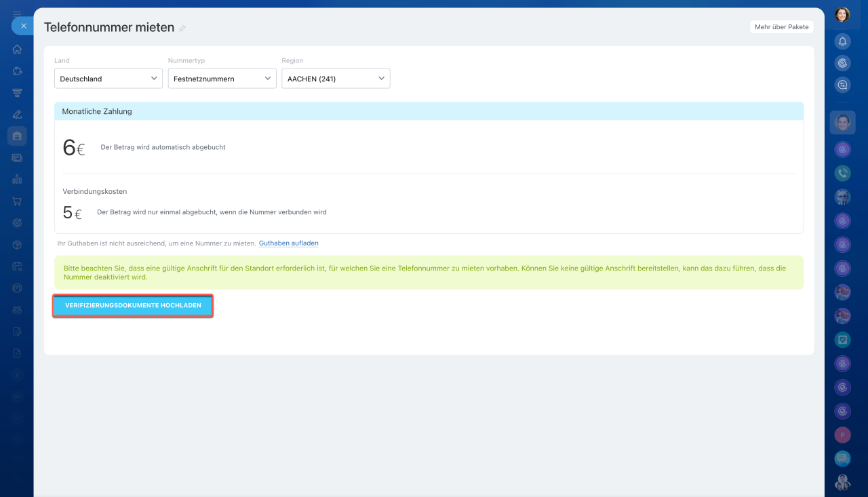Open the hamburger menu at top left
Screen dimensions: 868x497
tap(17, 14)
